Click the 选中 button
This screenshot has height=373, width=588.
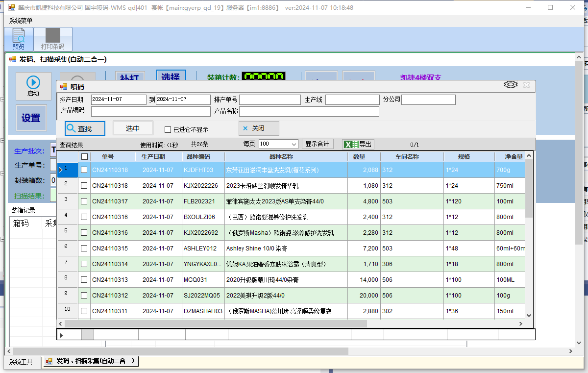tap(133, 128)
